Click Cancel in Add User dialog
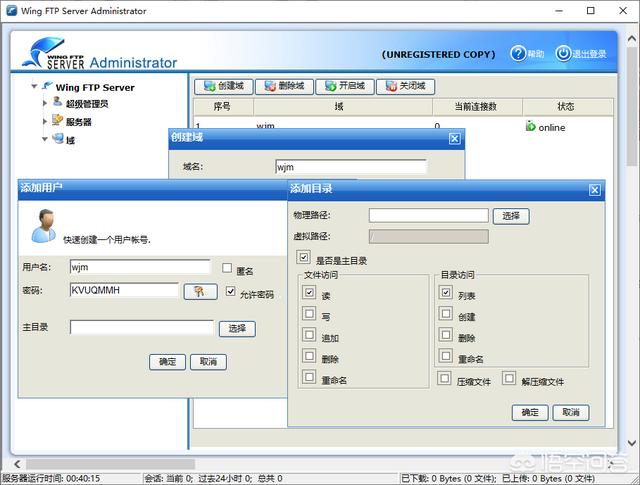 [x=208, y=362]
